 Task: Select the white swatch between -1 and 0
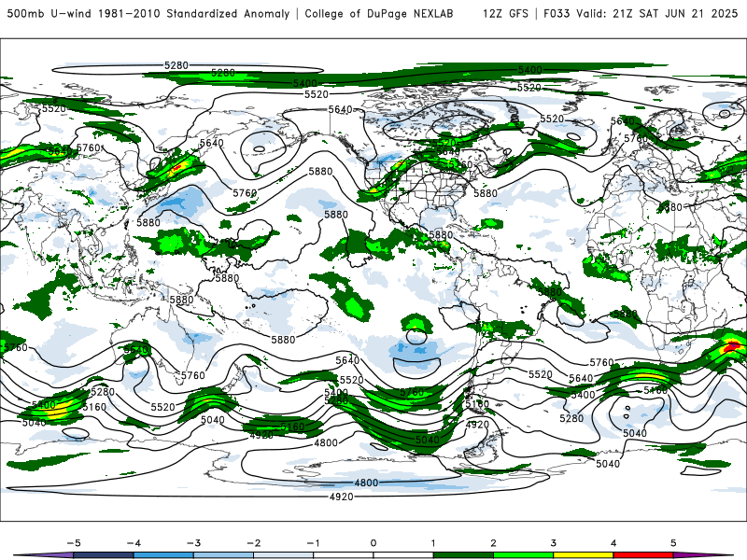point(344,555)
